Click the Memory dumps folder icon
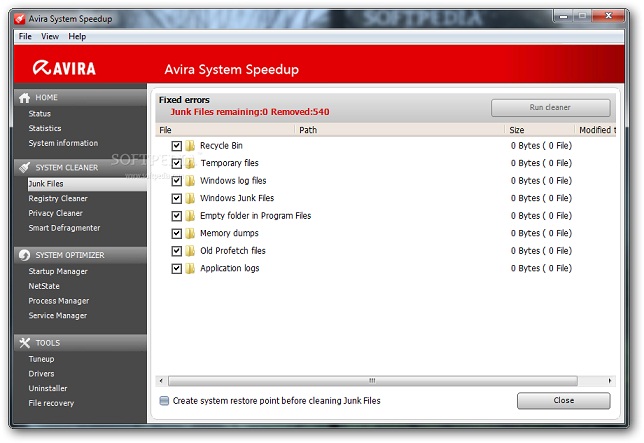 pos(190,233)
